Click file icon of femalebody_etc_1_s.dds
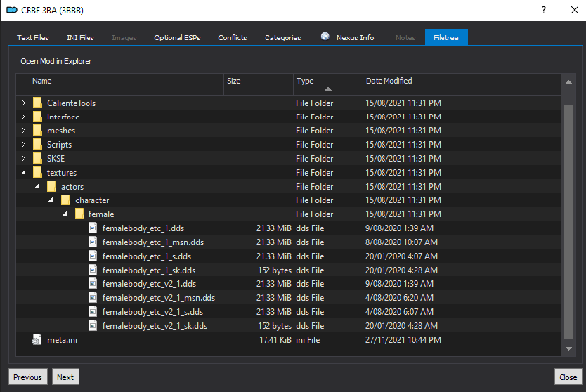 [x=93, y=256]
